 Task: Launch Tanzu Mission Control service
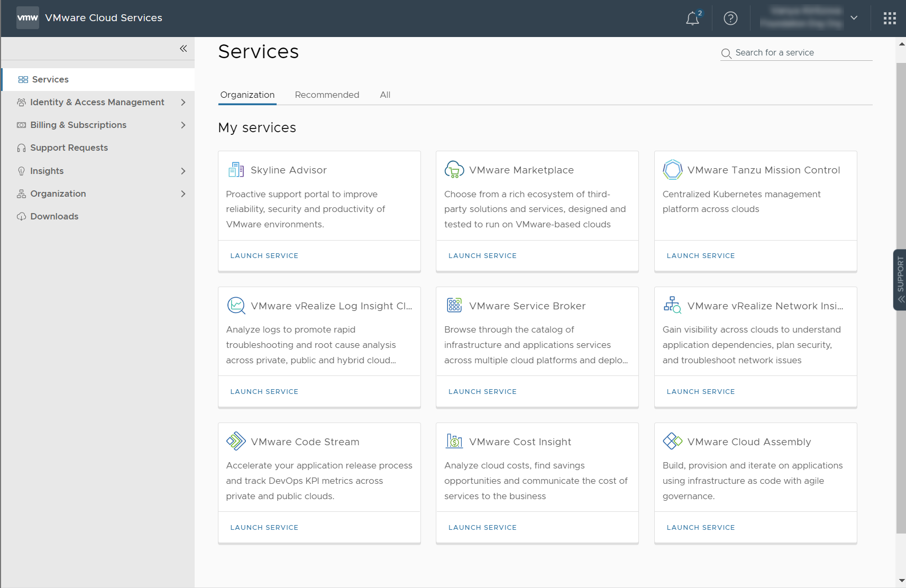click(x=701, y=256)
